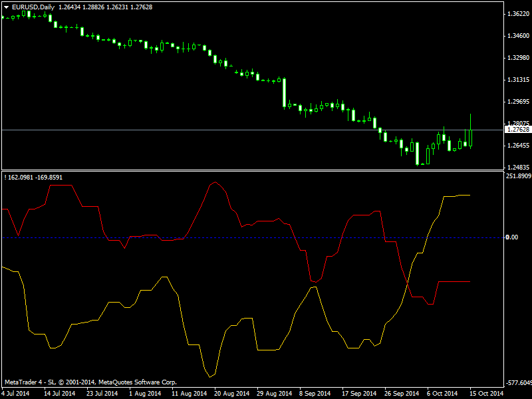Click price scale value 1.34600
532x399 pixels.
coord(518,36)
